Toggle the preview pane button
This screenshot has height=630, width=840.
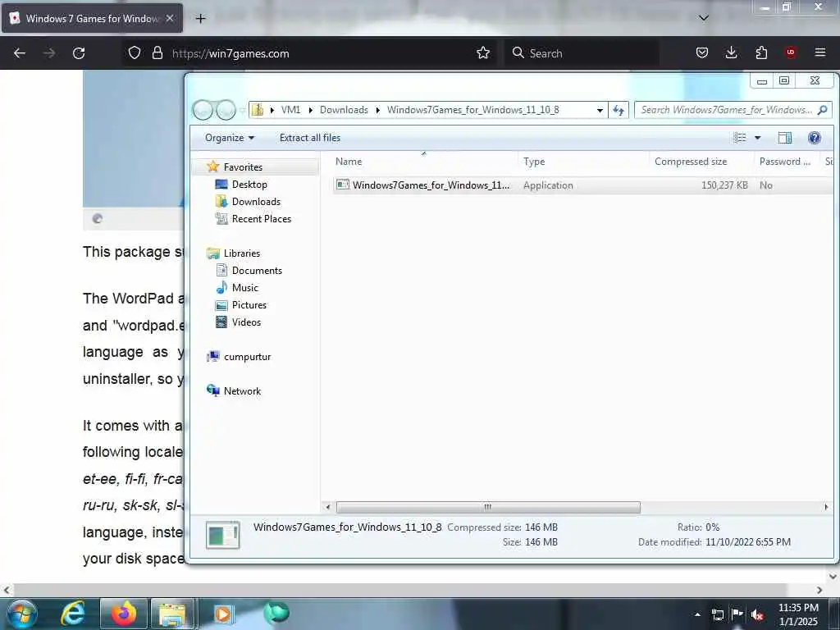pos(785,138)
